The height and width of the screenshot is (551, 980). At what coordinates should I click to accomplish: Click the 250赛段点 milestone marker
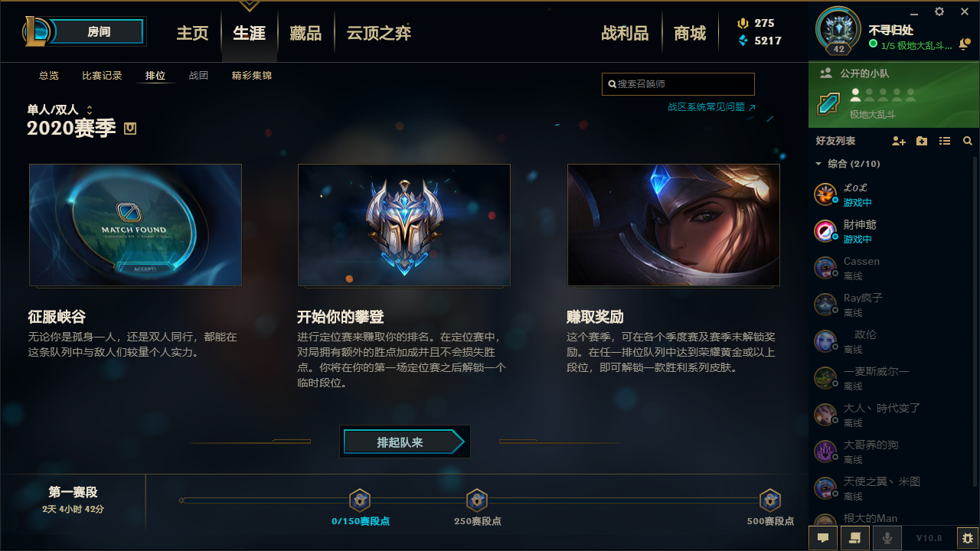477,500
